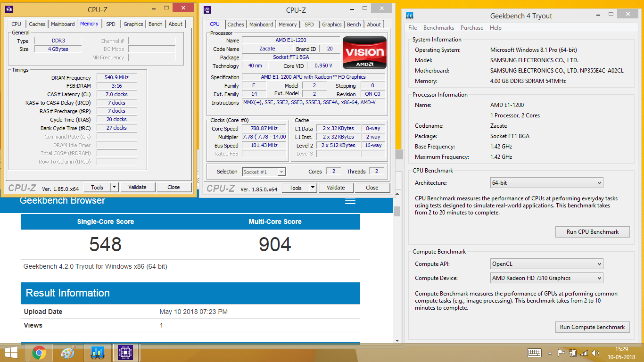Click the CPU-Z Memory window title icon
Image resolution: width=644 pixels, height=362 pixels.
(9, 9)
